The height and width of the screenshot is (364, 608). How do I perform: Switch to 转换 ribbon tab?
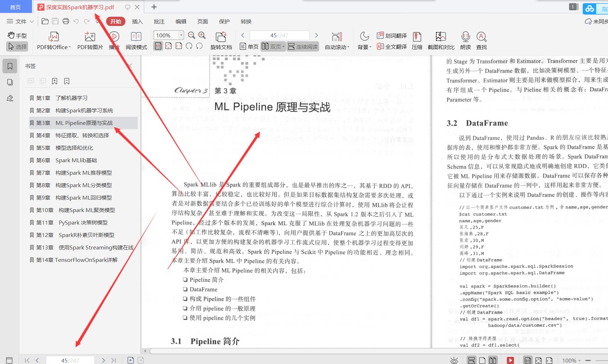click(x=246, y=21)
